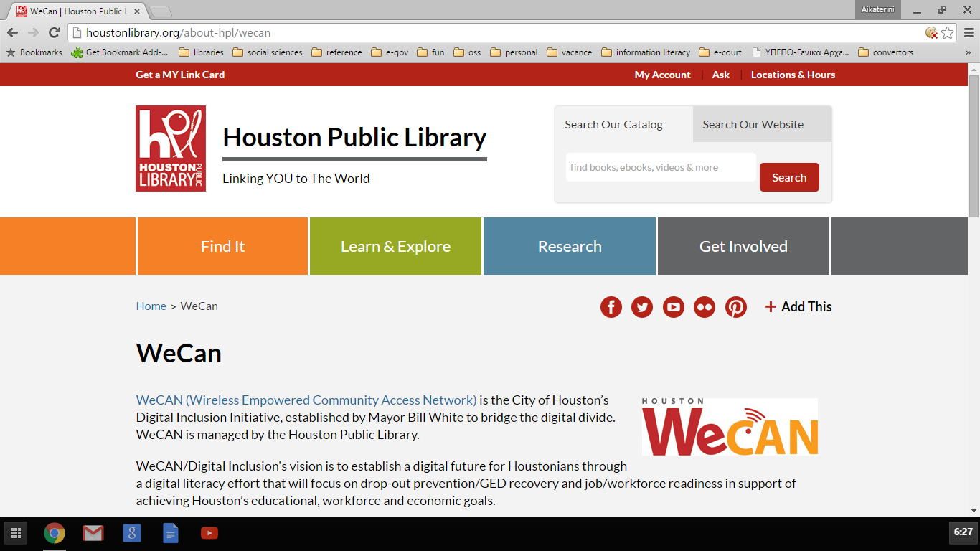Open the Pinterest social icon
Screen dimensions: 980x551
736,307
